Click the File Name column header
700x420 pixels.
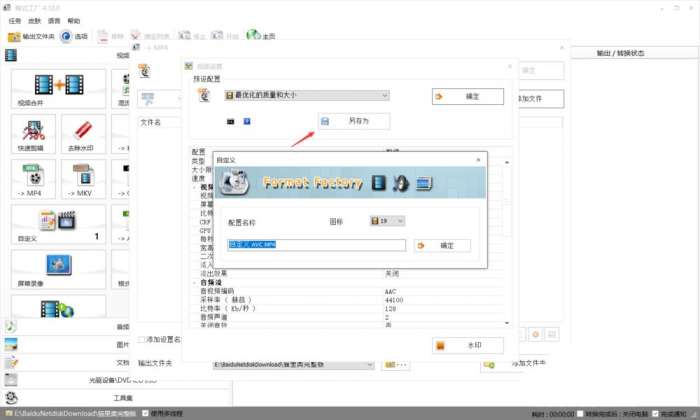tap(150, 122)
